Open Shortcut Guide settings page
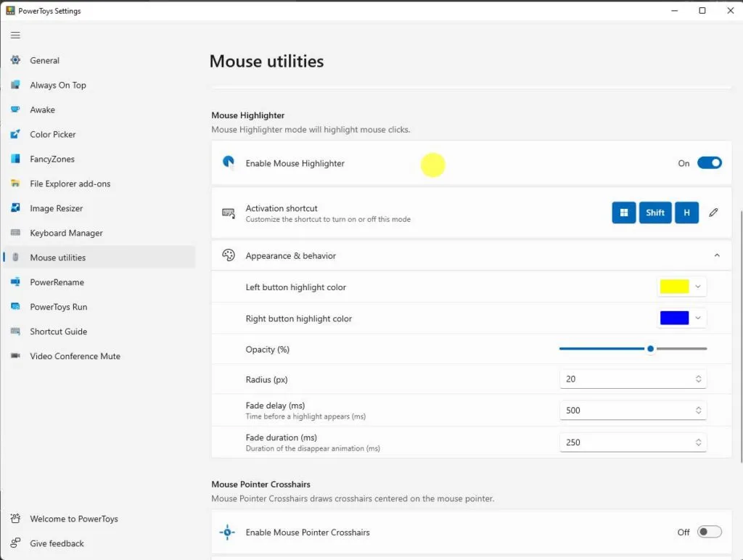Viewport: 743px width, 560px height. [x=99, y=332]
